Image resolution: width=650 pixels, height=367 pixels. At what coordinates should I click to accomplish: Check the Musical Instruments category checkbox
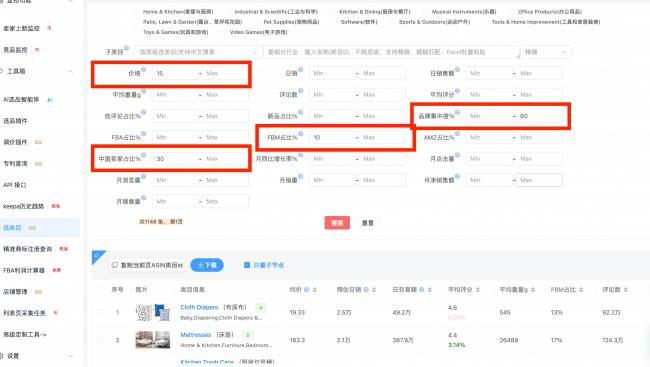426,12
